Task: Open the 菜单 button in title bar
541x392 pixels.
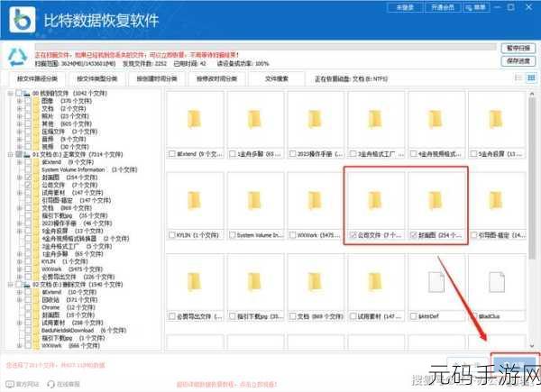Action: point(477,7)
